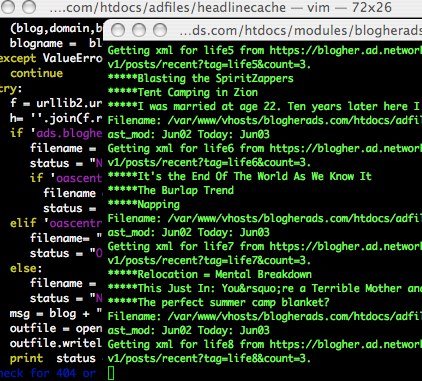Click headline 'It's the End Of The World'
The height and width of the screenshot is (381, 422).
pyautogui.click(x=239, y=176)
